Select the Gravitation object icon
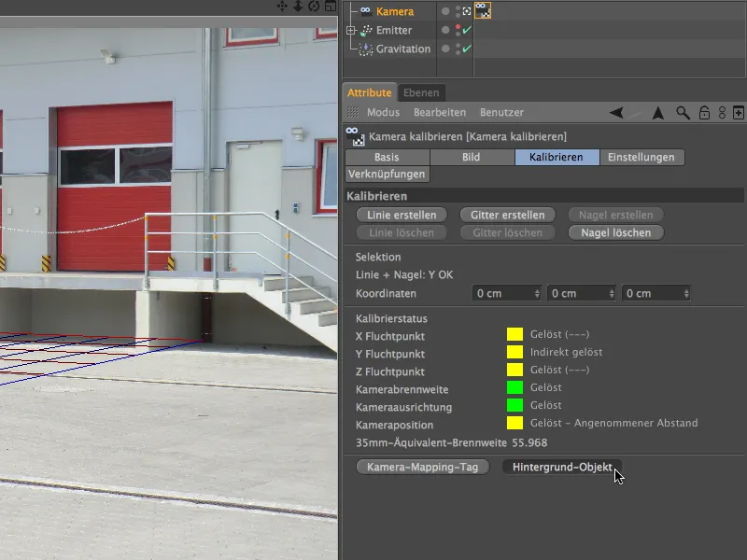This screenshot has width=747, height=560. (364, 48)
